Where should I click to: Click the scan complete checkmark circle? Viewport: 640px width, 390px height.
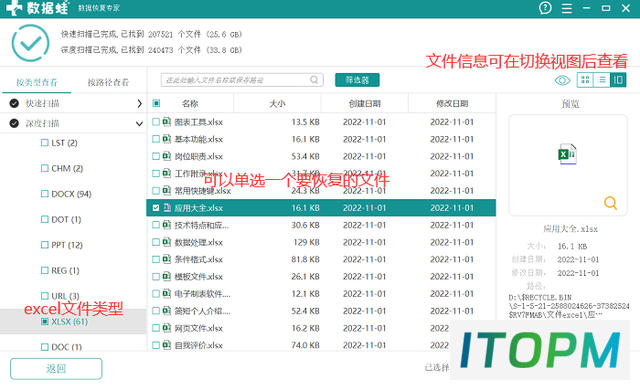point(31,43)
